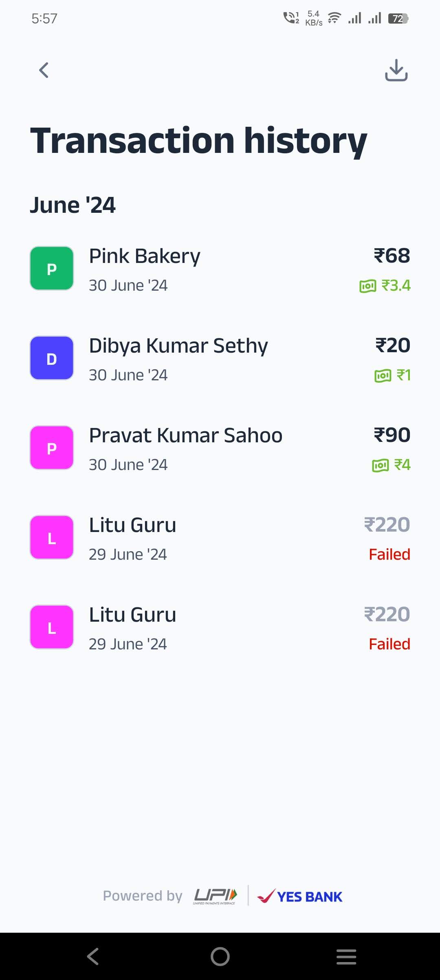
Task: Download the transaction history statement
Action: (396, 70)
